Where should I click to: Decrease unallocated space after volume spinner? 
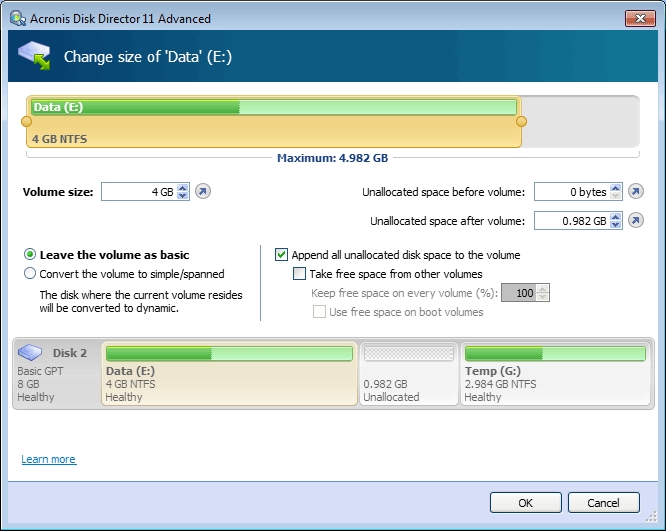[x=615, y=224]
